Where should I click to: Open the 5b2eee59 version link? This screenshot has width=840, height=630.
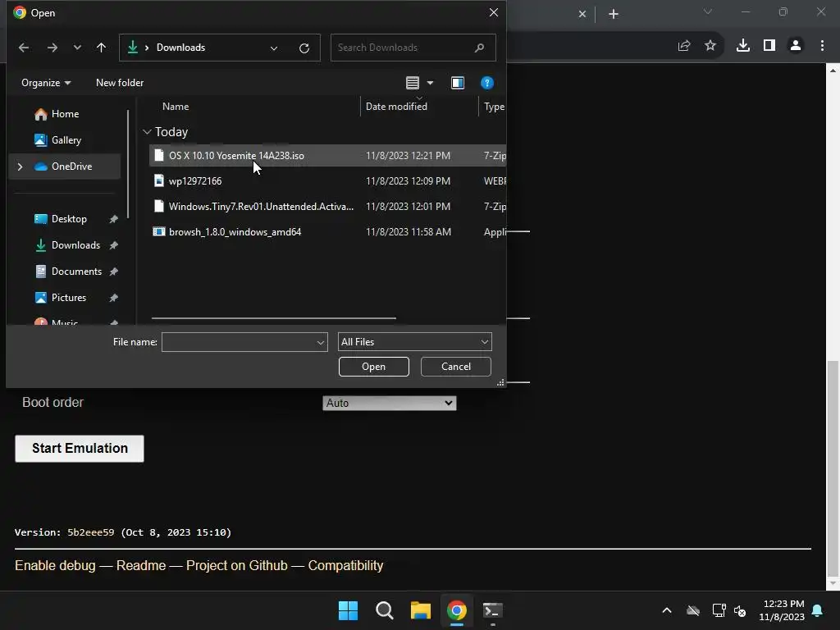coord(90,532)
